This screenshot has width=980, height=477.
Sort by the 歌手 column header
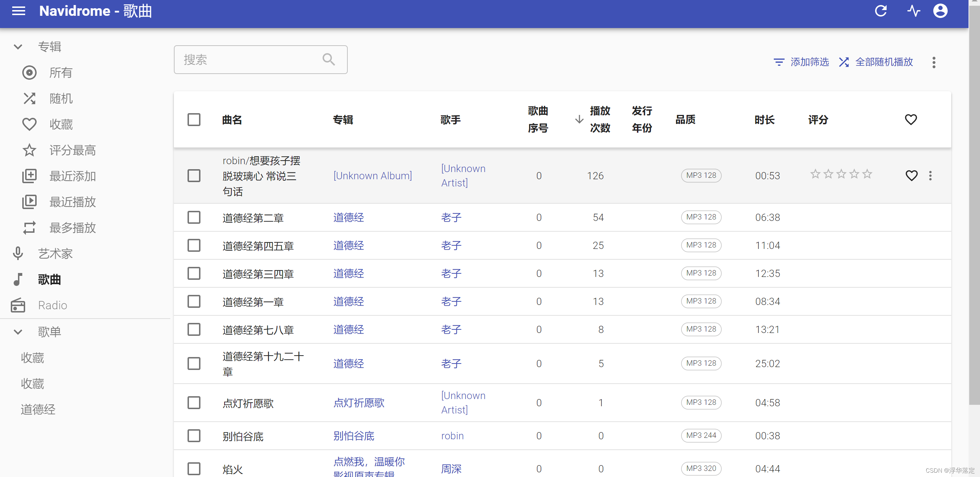pos(450,120)
